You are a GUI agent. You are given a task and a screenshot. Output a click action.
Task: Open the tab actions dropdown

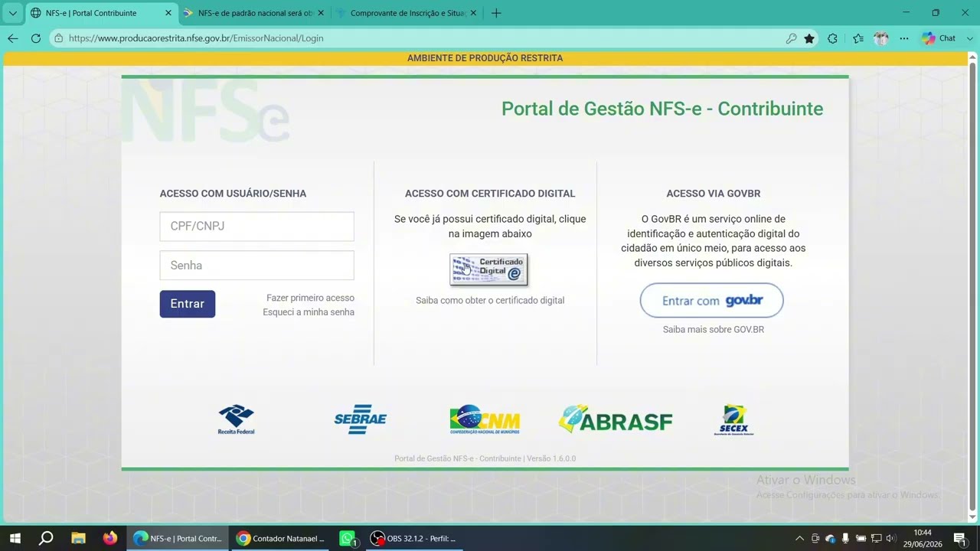(x=12, y=13)
